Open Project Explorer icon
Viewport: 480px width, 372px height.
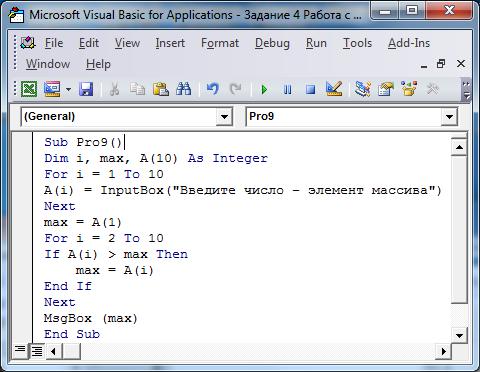coord(363,89)
